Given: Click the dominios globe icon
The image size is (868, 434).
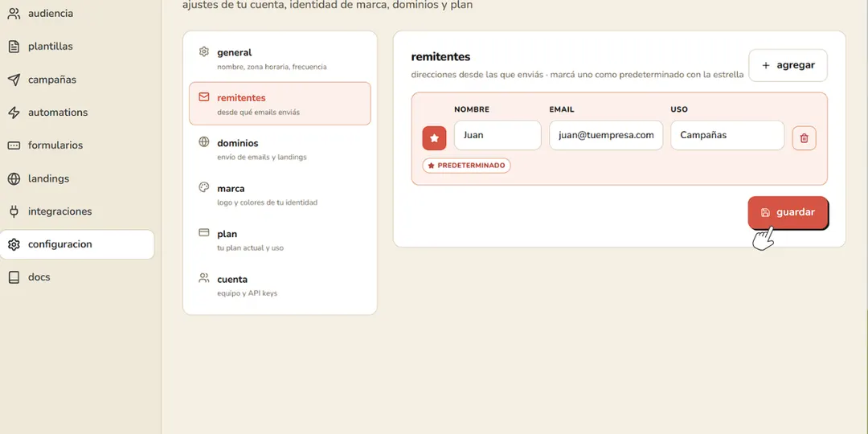Looking at the screenshot, I should coord(203,141).
